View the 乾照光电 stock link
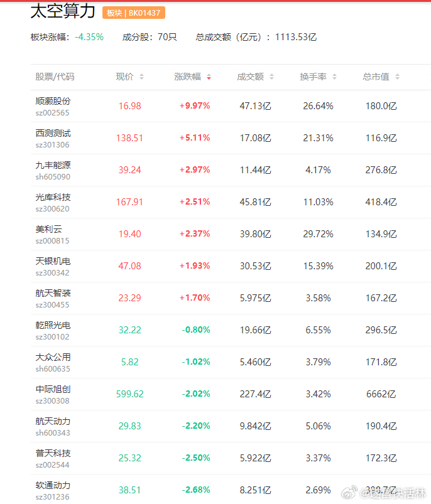Screen dimensions: 431x504 pos(53,325)
